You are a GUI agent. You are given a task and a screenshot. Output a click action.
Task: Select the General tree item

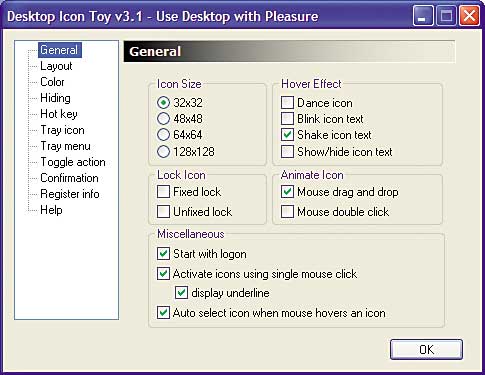59,50
